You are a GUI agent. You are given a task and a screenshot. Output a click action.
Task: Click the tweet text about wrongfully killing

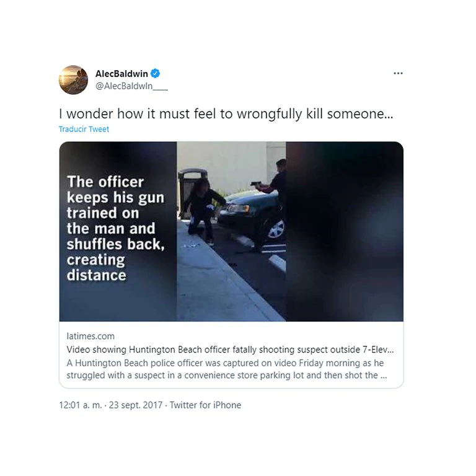pos(226,114)
